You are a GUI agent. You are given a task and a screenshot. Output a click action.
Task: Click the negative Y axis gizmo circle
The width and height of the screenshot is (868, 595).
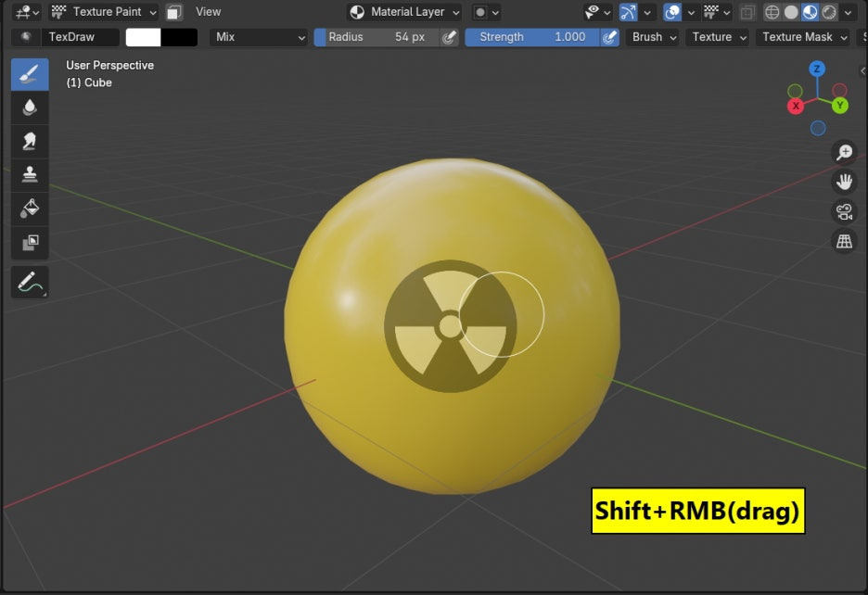[795, 91]
